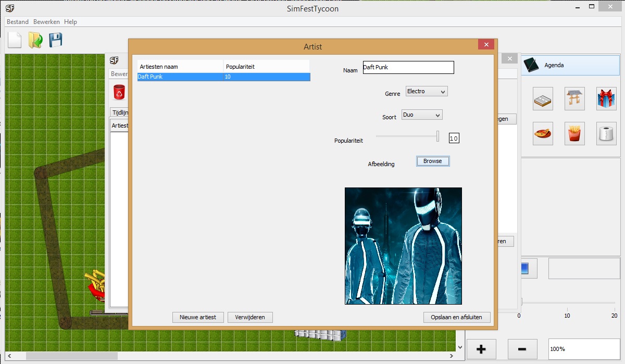The width and height of the screenshot is (625, 364).
Task: Select the toilet paper roll icon
Action: pyautogui.click(x=606, y=134)
